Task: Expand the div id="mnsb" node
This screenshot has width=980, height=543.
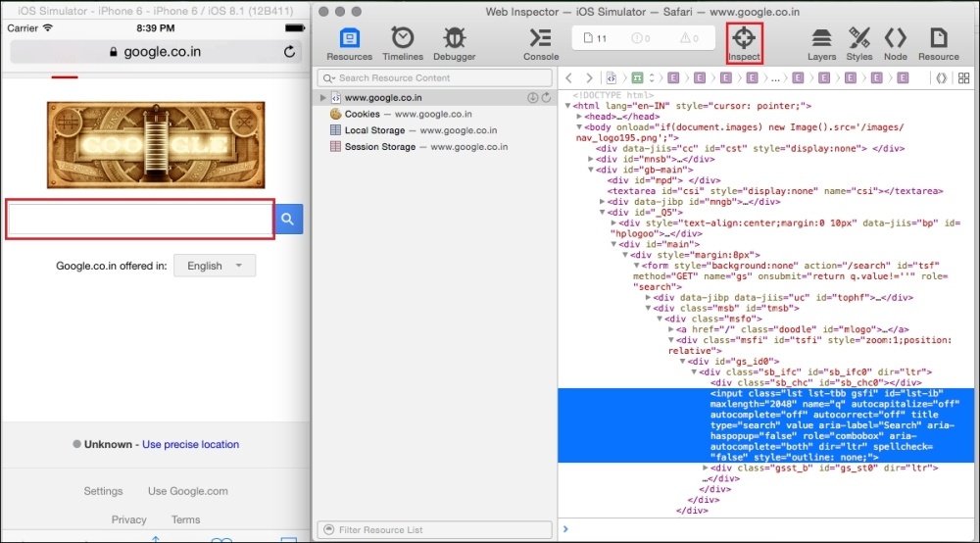Action: (591, 160)
